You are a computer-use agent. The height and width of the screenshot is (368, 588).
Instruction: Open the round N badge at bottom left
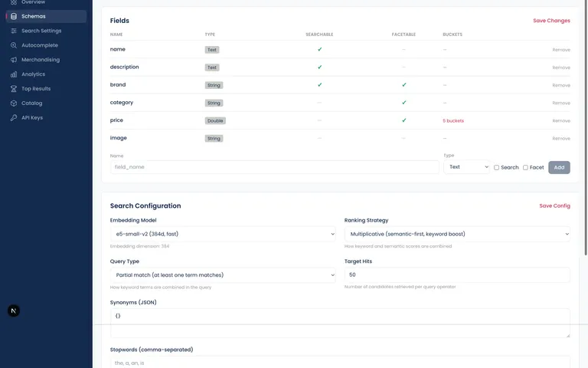tap(14, 310)
